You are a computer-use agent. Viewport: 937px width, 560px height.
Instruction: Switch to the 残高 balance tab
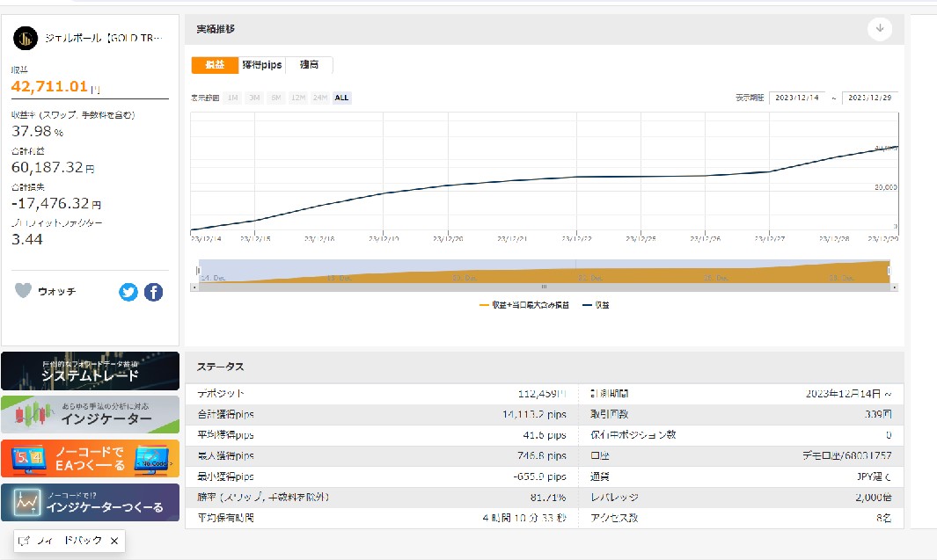309,65
